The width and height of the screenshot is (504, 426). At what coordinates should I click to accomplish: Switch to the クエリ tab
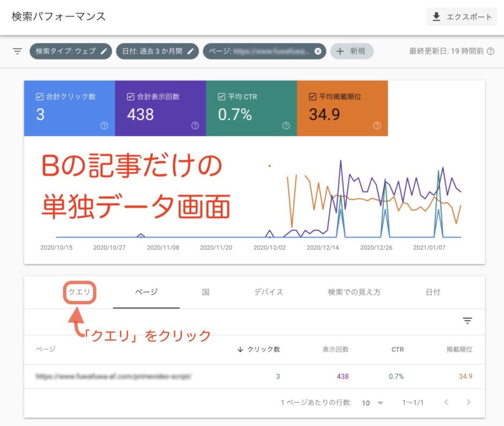(x=79, y=292)
